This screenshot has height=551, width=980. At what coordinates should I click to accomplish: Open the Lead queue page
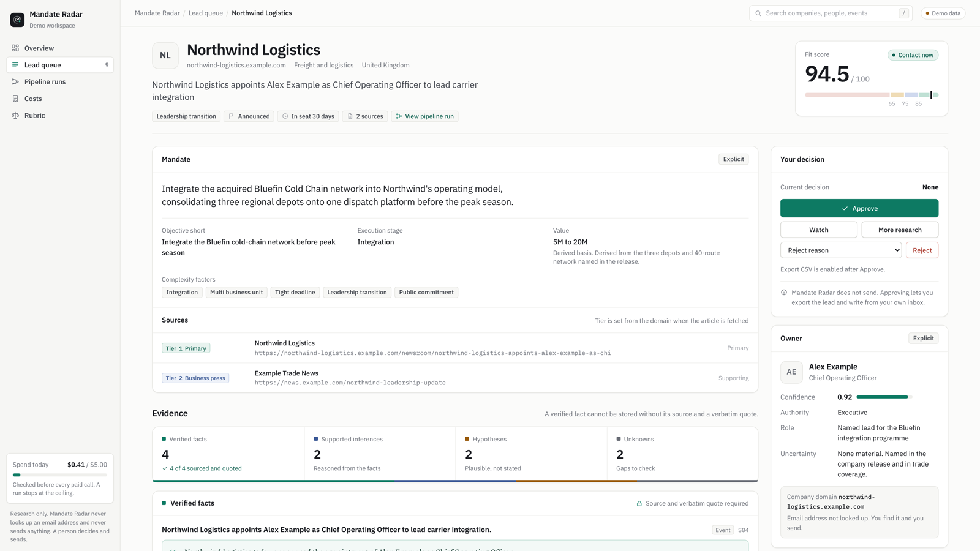point(60,65)
